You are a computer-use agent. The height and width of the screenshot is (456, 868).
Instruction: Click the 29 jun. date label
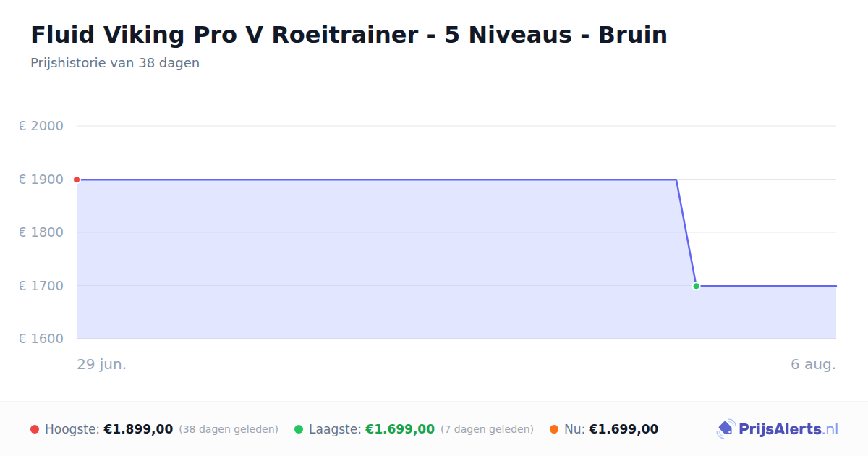102,364
